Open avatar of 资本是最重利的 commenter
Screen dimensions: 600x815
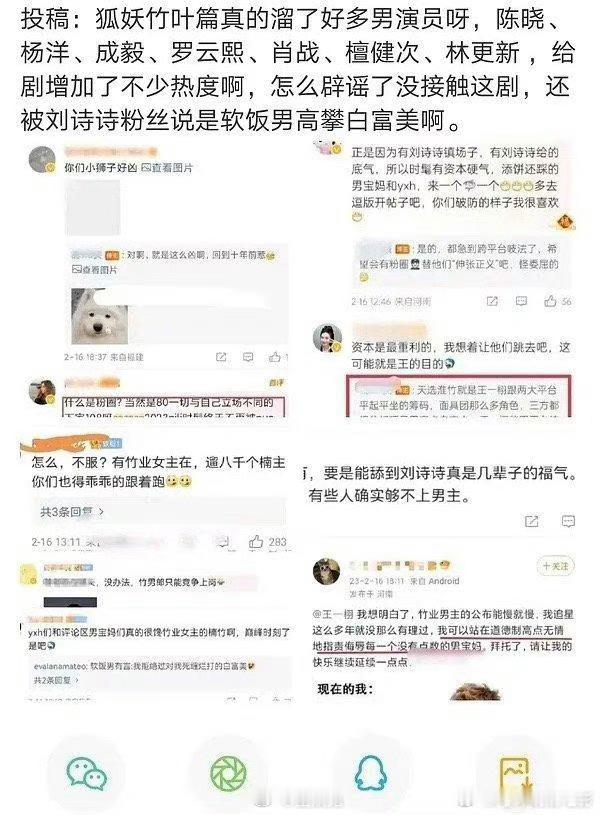(x=328, y=337)
